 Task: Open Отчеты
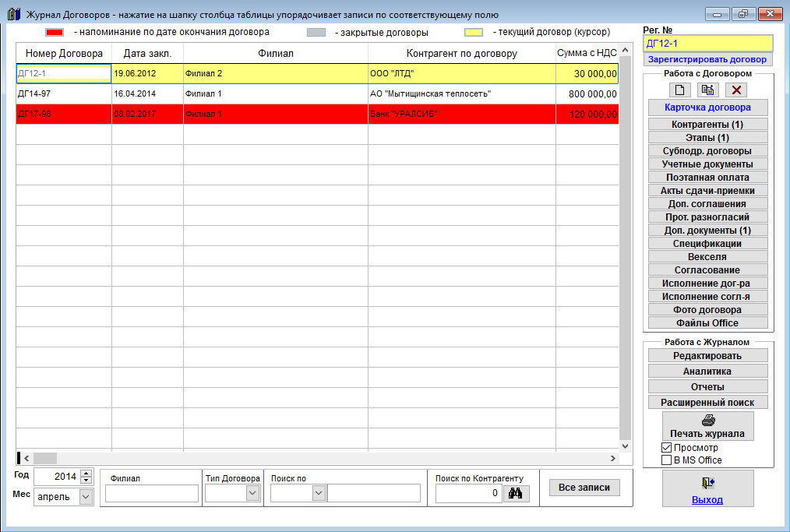tap(708, 387)
